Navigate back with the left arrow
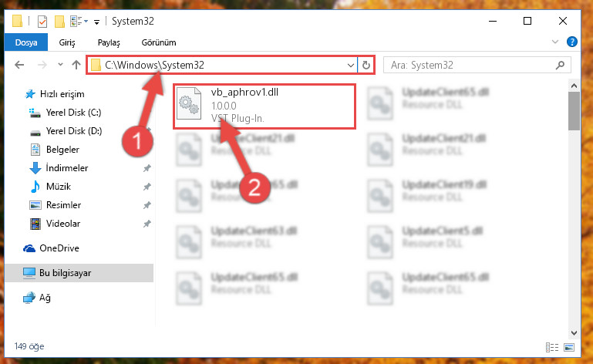The width and height of the screenshot is (593, 364). pos(19,65)
